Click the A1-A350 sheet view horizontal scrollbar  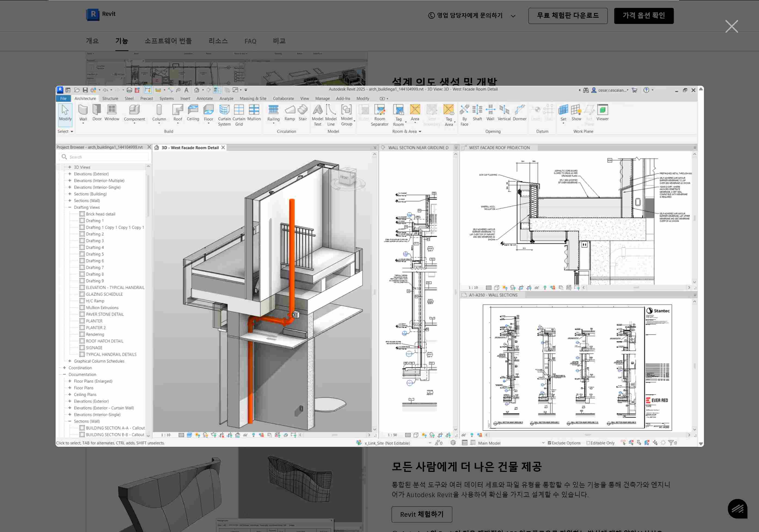coord(588,435)
